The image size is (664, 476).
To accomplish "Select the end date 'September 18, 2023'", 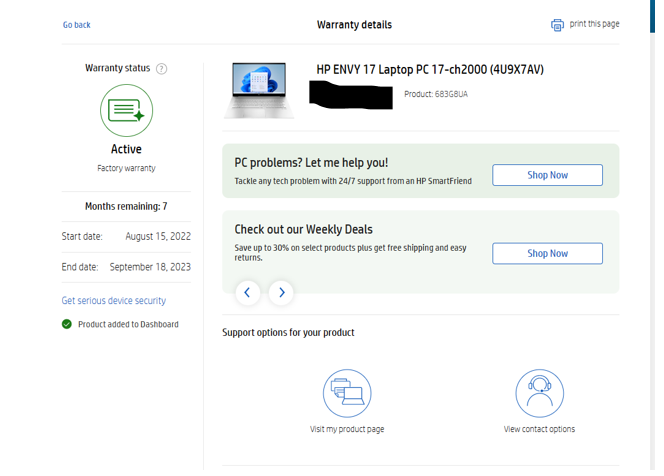I will pyautogui.click(x=150, y=267).
